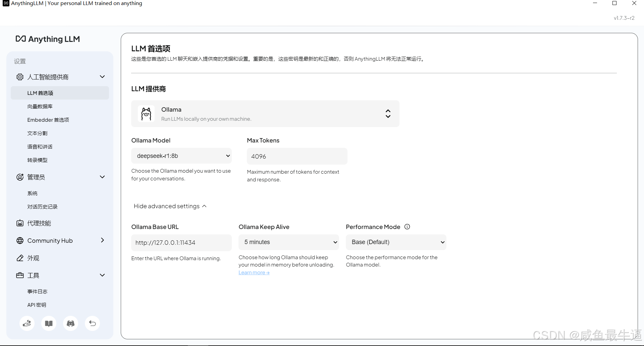This screenshot has width=644, height=346.
Task: Open the LLM provider selector arrows
Action: pos(388,114)
